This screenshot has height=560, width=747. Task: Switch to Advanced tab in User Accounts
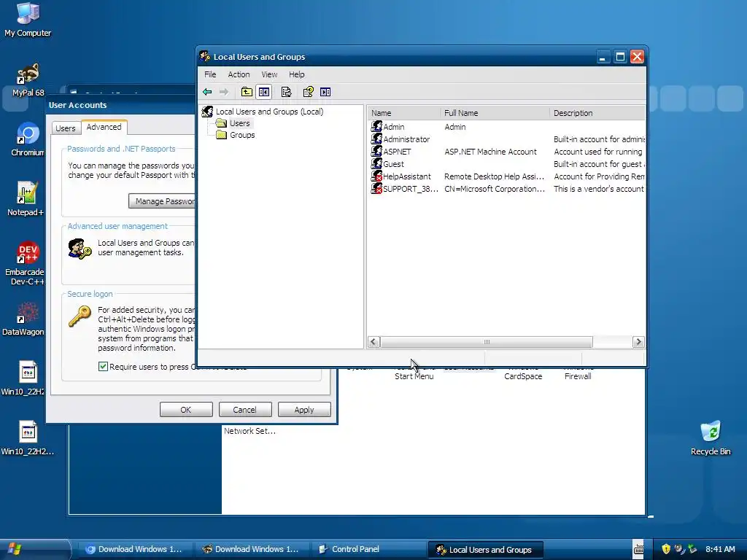104,127
